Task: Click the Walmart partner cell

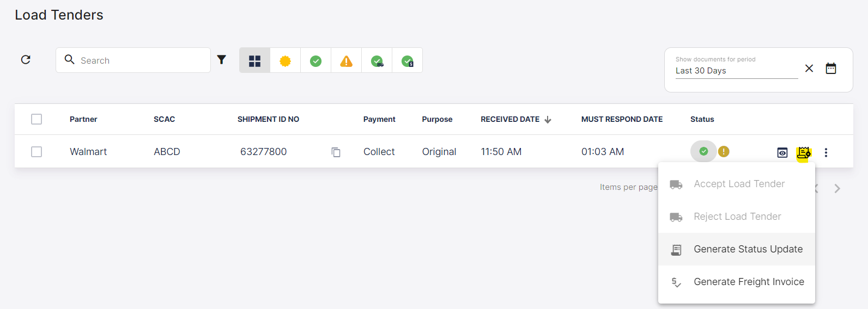Action: coord(88,152)
